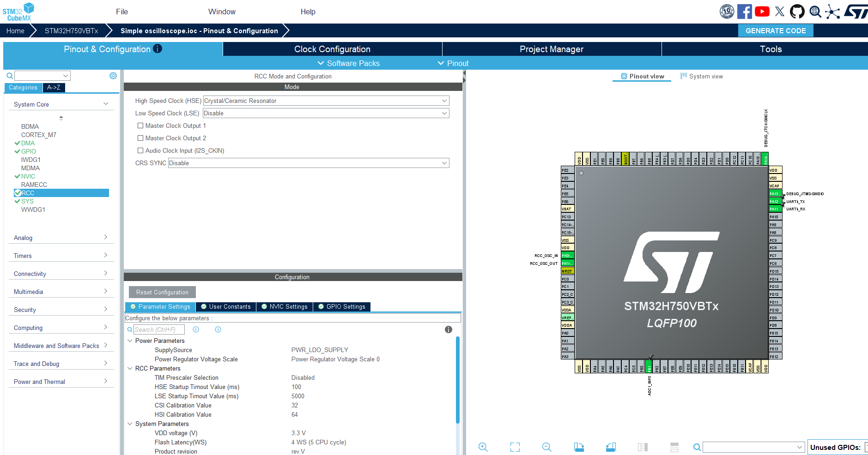Image resolution: width=868 pixels, height=455 pixels.
Task: Enable Master Clock Output 1
Action: (x=140, y=126)
